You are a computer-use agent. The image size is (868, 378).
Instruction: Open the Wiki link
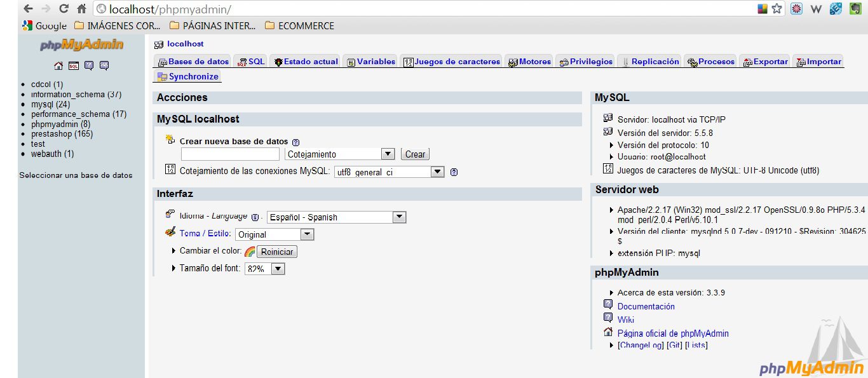626,320
